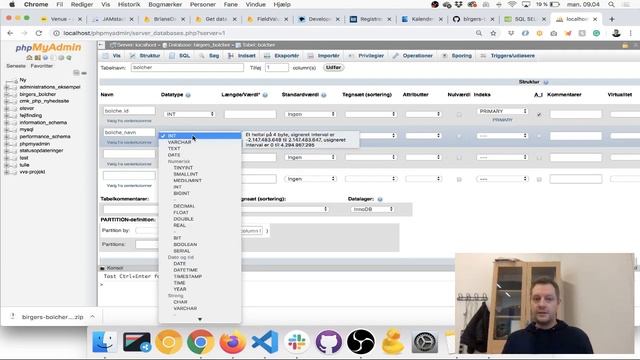
Task: Open help icon next to Længde/Værdi header
Action: coord(265,95)
